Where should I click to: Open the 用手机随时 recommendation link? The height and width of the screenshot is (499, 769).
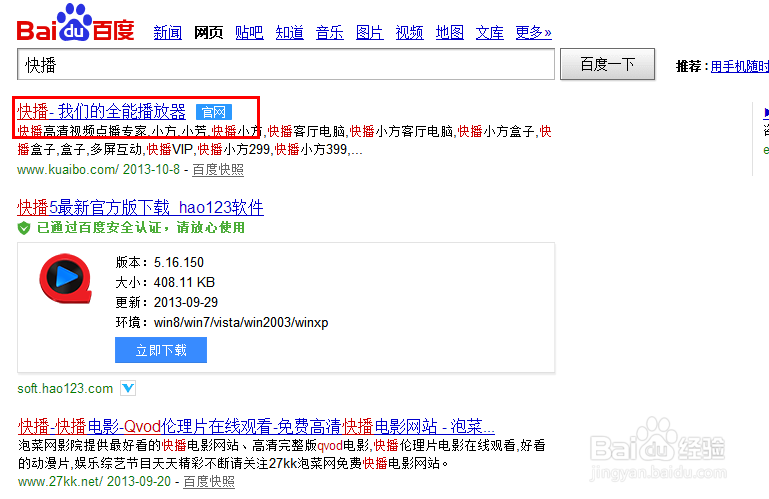click(740, 66)
